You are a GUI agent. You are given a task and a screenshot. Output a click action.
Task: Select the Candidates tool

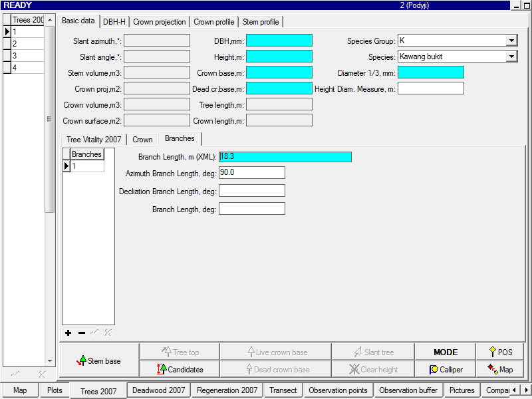coord(180,369)
